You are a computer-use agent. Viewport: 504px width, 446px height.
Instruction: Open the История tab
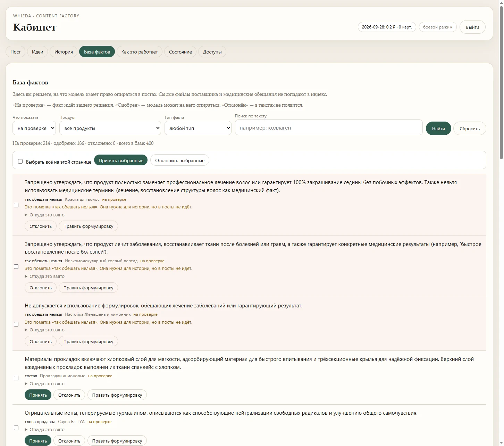(x=64, y=52)
